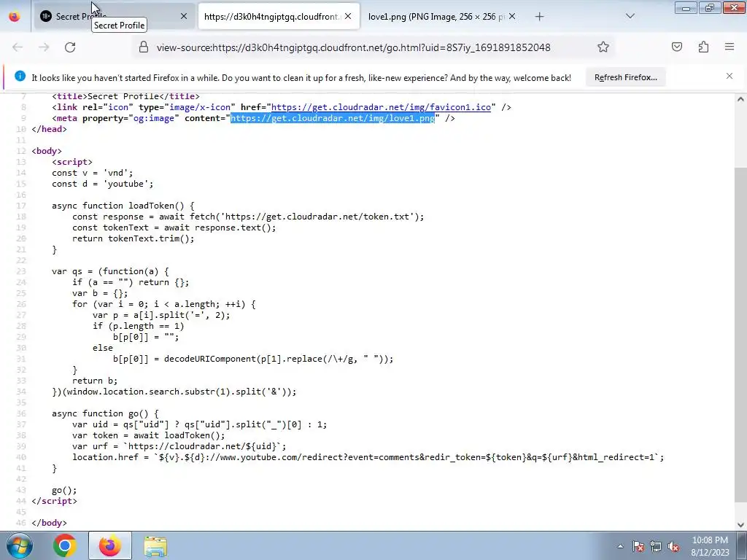This screenshot has width=747, height=560.
Task: Launch Chrome from the taskbar
Action: pyautogui.click(x=65, y=545)
